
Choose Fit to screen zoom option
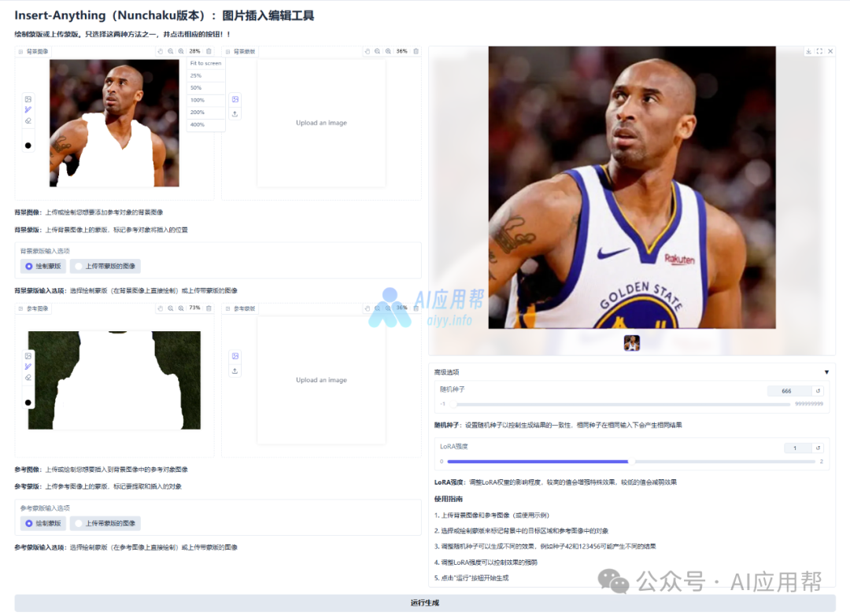(206, 64)
